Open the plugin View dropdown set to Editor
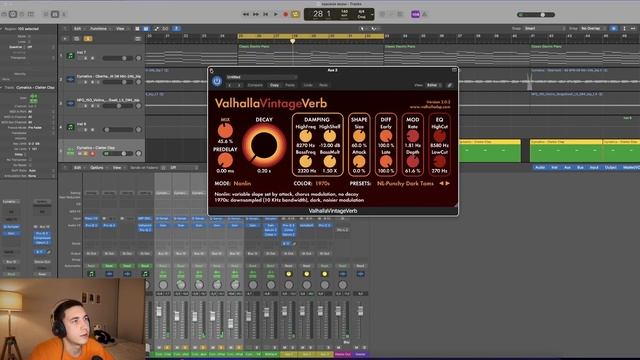The image size is (640, 360). pos(433,85)
